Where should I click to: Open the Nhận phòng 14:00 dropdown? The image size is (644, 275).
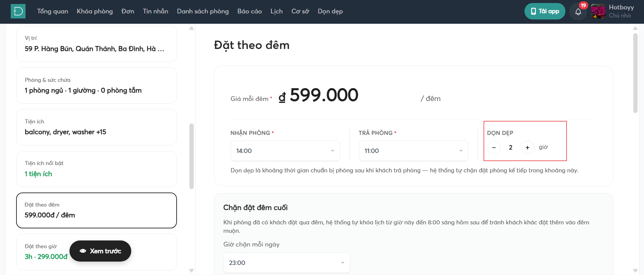pos(285,151)
